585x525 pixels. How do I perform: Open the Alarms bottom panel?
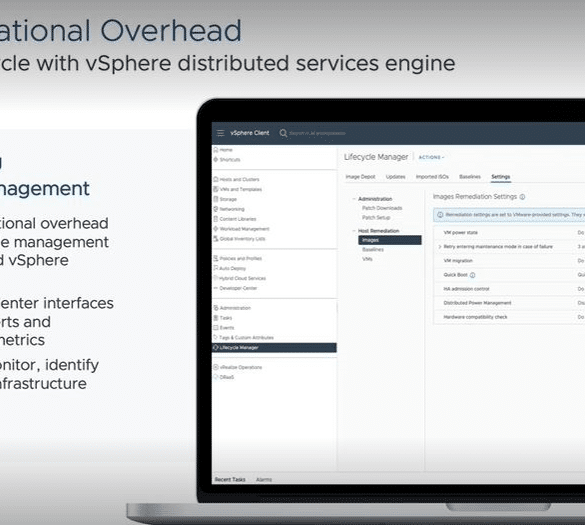(x=264, y=479)
